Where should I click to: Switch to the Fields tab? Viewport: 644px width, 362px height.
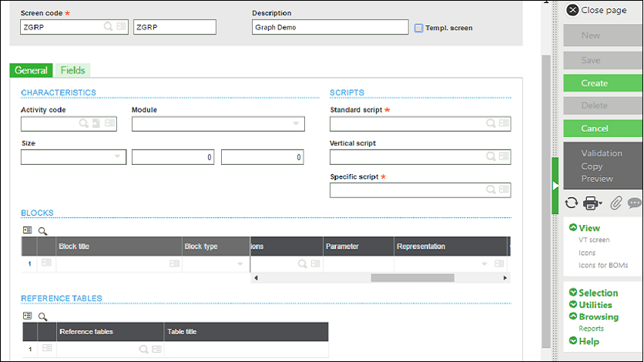pos(72,70)
